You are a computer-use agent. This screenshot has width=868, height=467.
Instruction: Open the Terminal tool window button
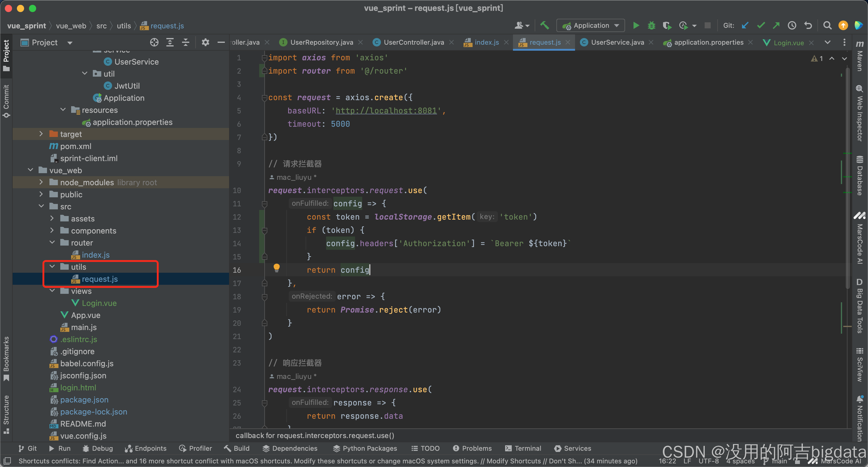point(523,448)
